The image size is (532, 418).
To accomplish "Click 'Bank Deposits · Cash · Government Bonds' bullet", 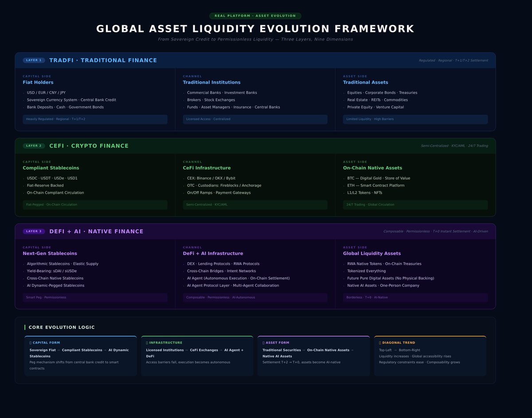I will click(x=65, y=107).
